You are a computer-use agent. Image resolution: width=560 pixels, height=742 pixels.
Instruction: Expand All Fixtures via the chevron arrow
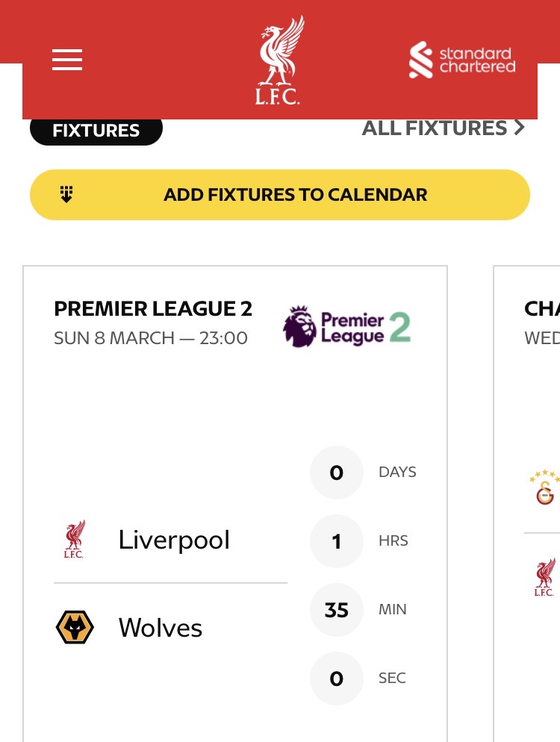[x=520, y=128]
